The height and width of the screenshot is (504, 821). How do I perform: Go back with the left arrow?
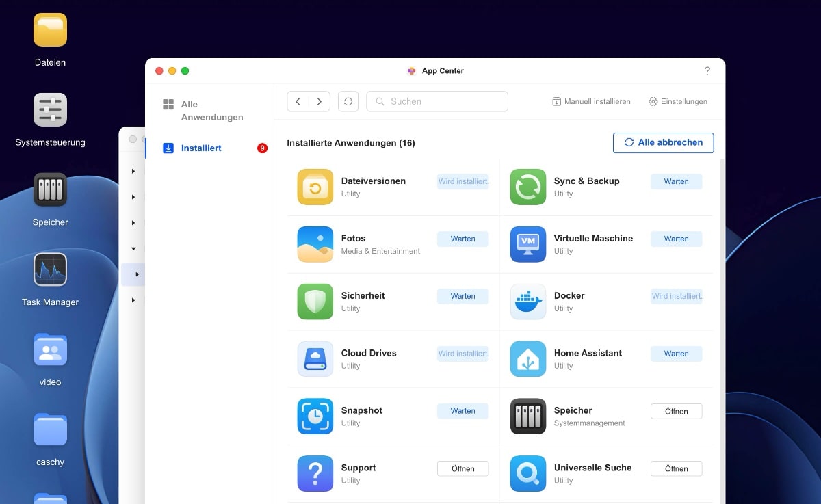click(298, 101)
